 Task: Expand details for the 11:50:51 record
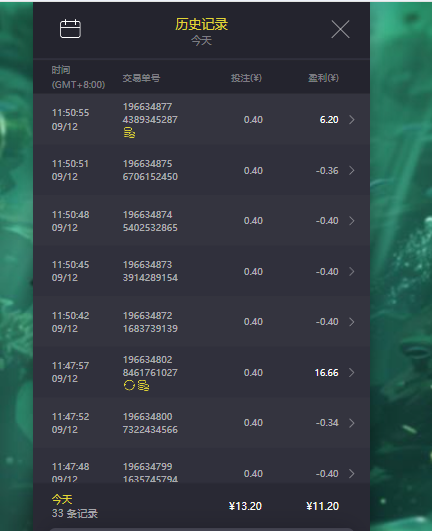coord(352,170)
